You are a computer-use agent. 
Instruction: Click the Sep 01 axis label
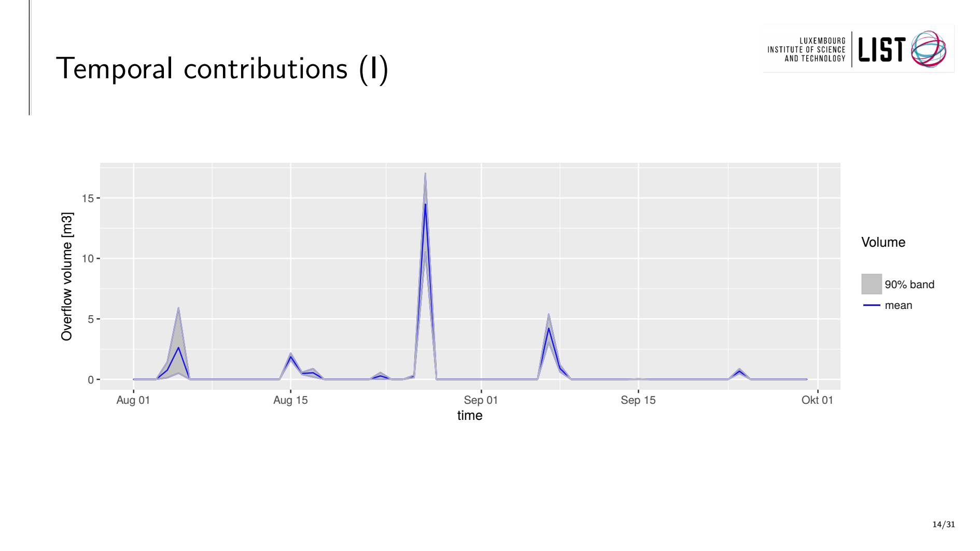[481, 400]
